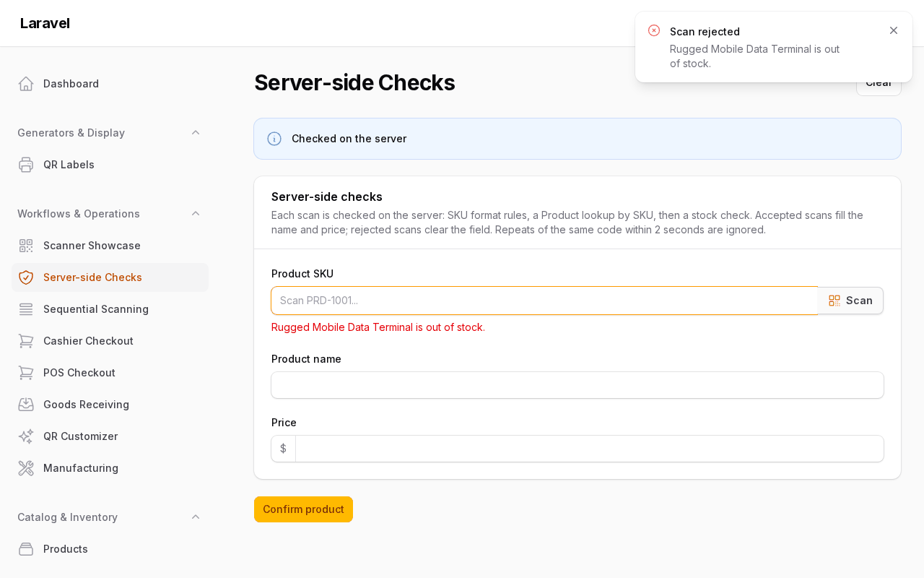The height and width of the screenshot is (578, 924).
Task: Click the red error icon in the notification
Action: coord(654,30)
